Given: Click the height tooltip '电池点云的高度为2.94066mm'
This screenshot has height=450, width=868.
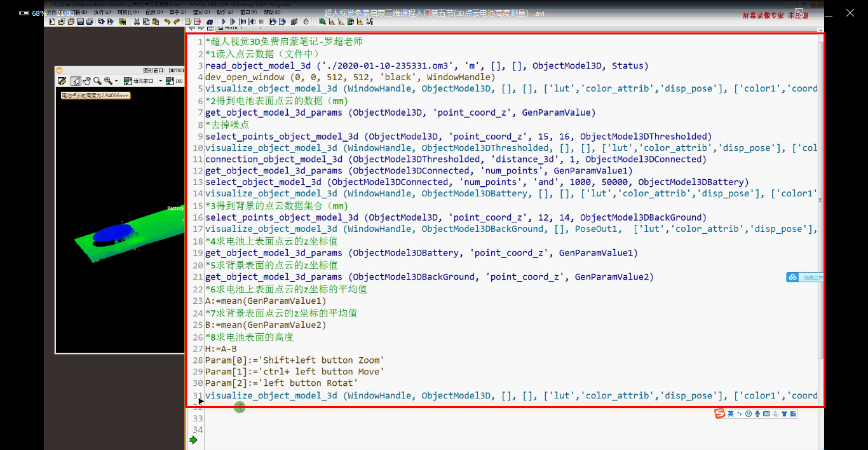Looking at the screenshot, I should pyautogui.click(x=95, y=96).
